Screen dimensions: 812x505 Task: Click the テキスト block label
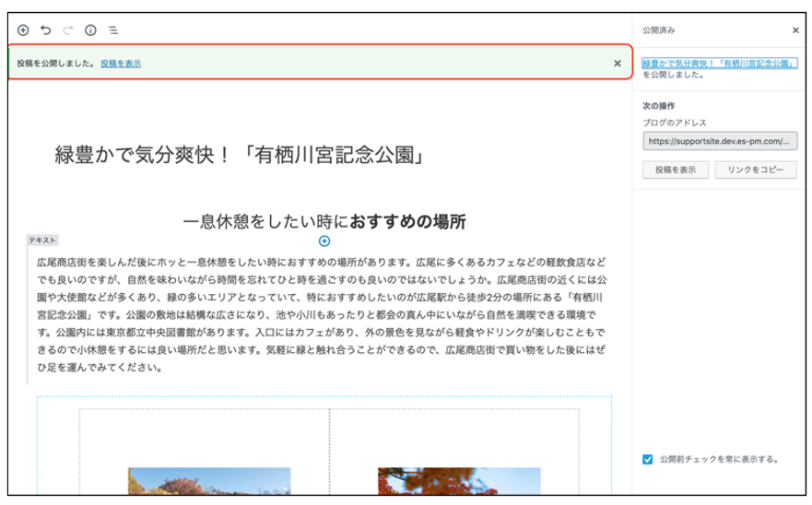42,241
